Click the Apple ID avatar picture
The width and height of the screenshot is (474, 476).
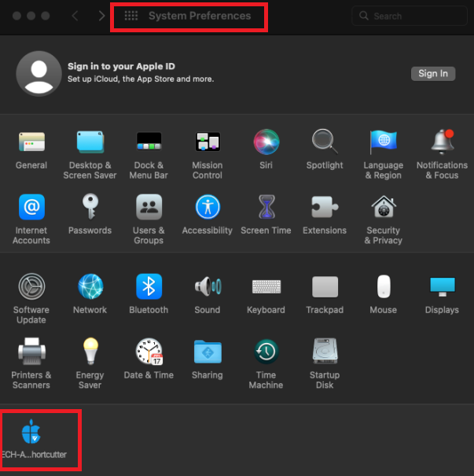(39, 73)
